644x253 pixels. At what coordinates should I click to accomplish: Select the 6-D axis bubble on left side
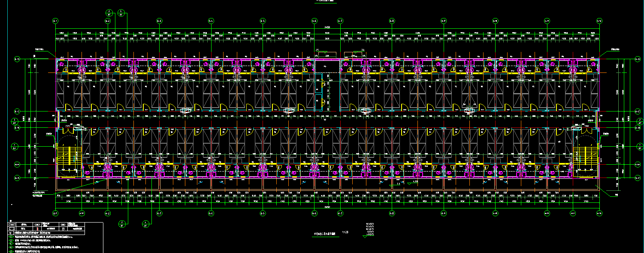click(18, 59)
